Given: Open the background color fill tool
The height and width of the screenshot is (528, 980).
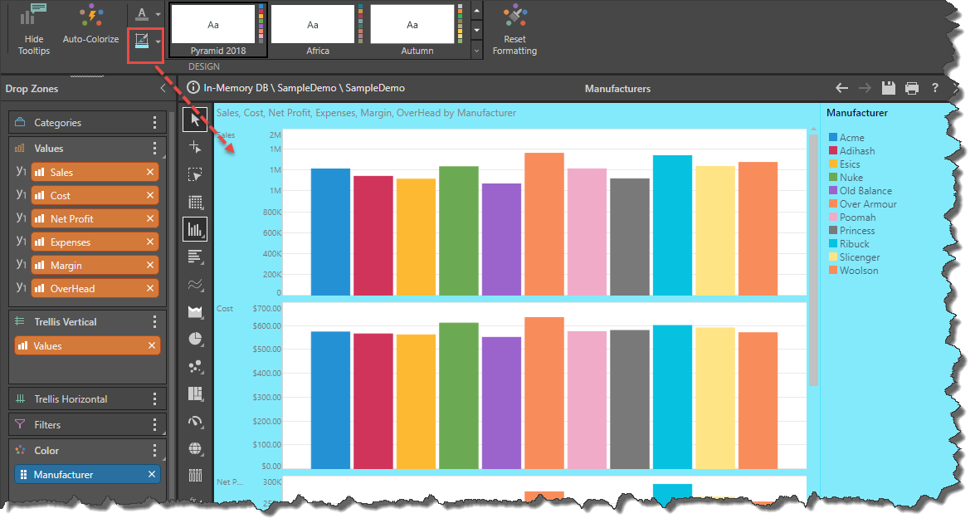Looking at the screenshot, I should [142, 42].
